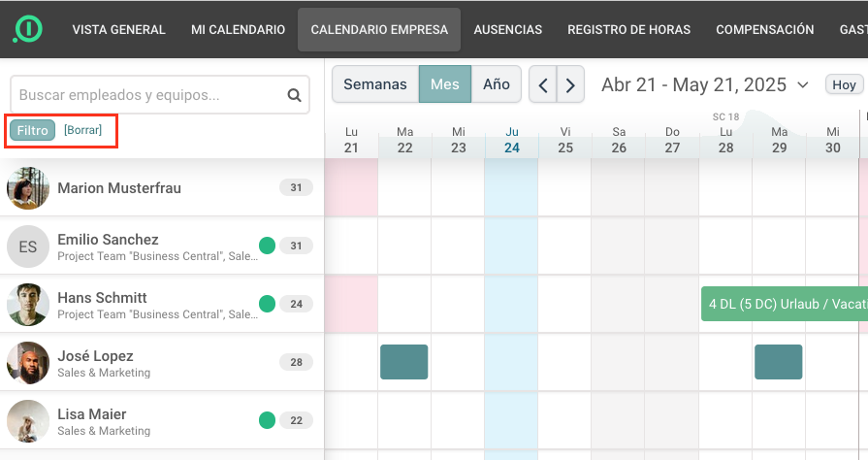Select José Lopez's avatar picture
The width and height of the screenshot is (868, 460).
(28, 363)
